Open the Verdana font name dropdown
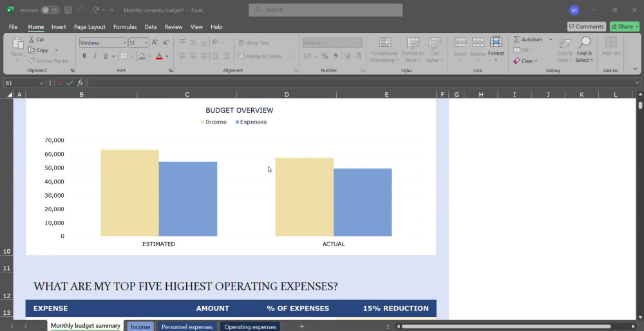Viewport: 644px width, 331px height. [x=125, y=43]
